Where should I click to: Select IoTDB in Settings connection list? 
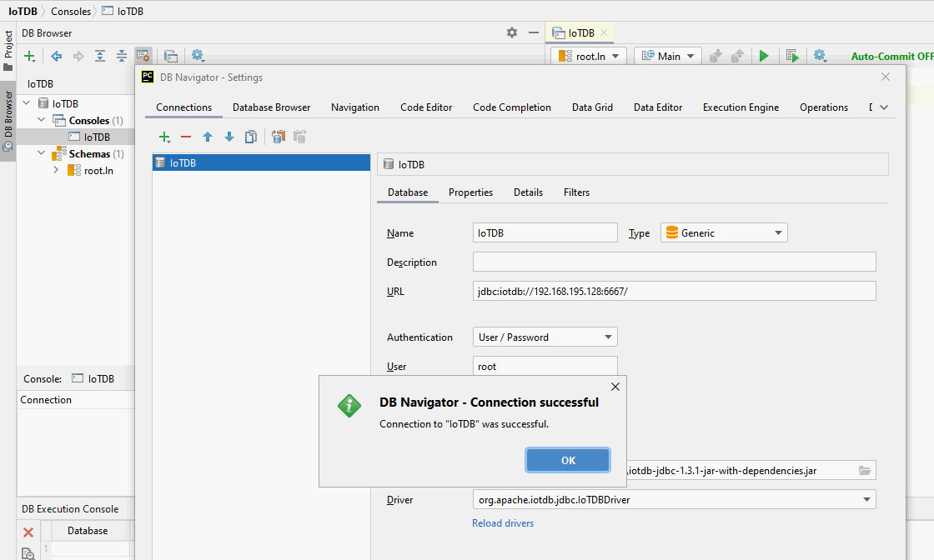(262, 162)
